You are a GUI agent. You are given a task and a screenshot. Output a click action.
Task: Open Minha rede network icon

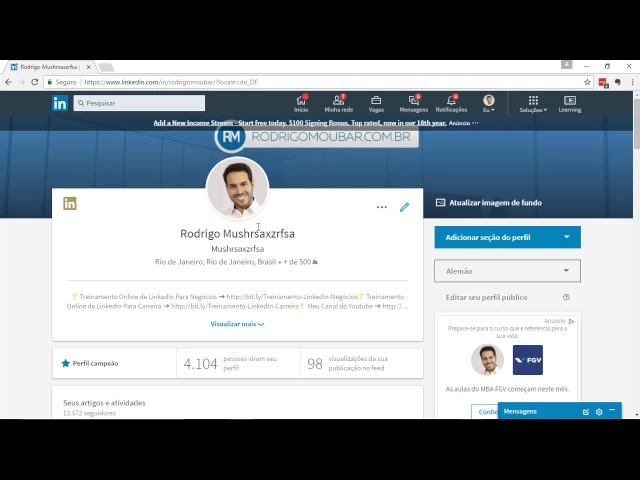click(338, 104)
